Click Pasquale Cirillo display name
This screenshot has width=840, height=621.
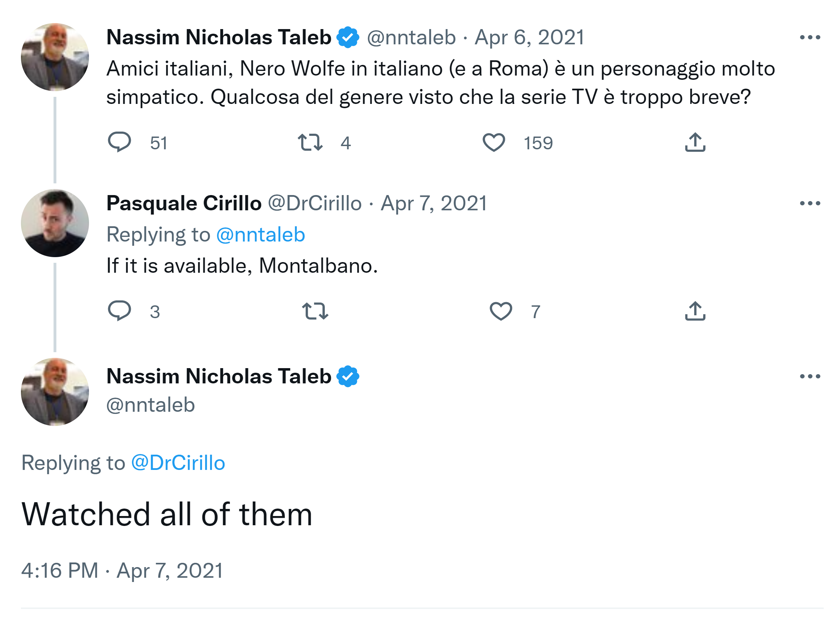click(x=184, y=203)
